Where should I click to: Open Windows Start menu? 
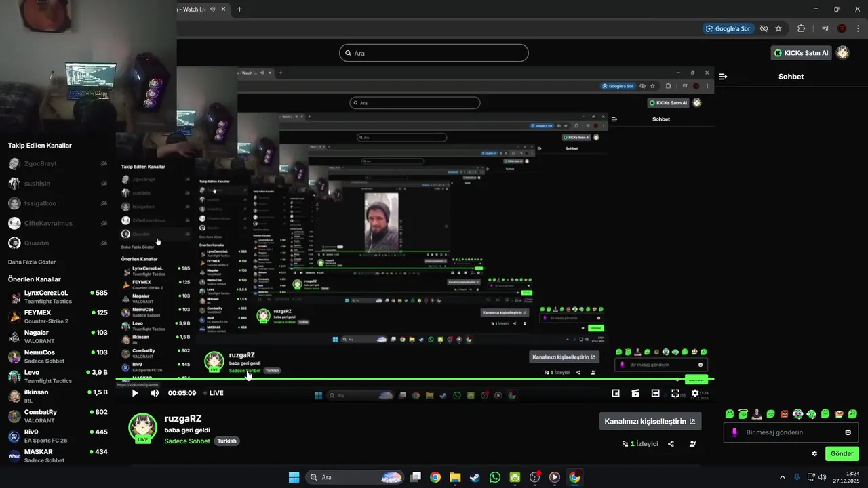coord(294,477)
